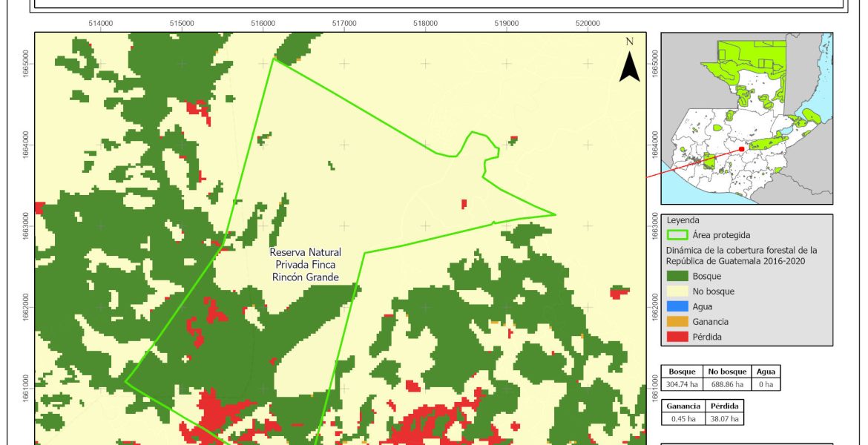The height and width of the screenshot is (445, 868).
Task: Click the 517000 easting label on top axis
Action: click(344, 23)
